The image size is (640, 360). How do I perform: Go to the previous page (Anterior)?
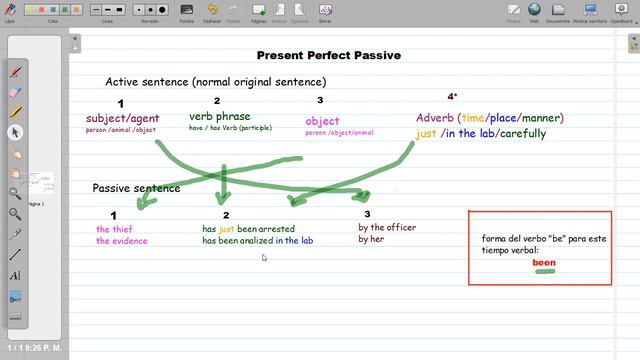pyautogui.click(x=279, y=12)
